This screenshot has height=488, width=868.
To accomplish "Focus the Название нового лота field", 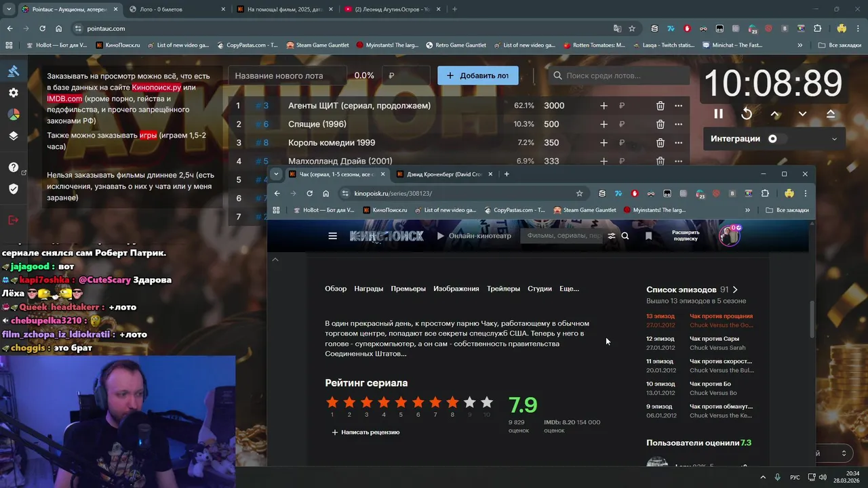I will pos(288,75).
